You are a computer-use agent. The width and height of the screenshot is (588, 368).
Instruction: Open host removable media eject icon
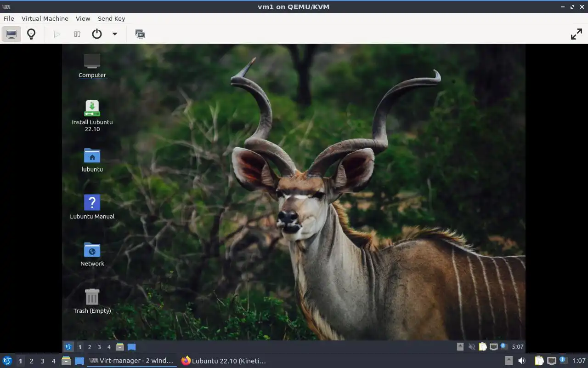click(x=509, y=361)
